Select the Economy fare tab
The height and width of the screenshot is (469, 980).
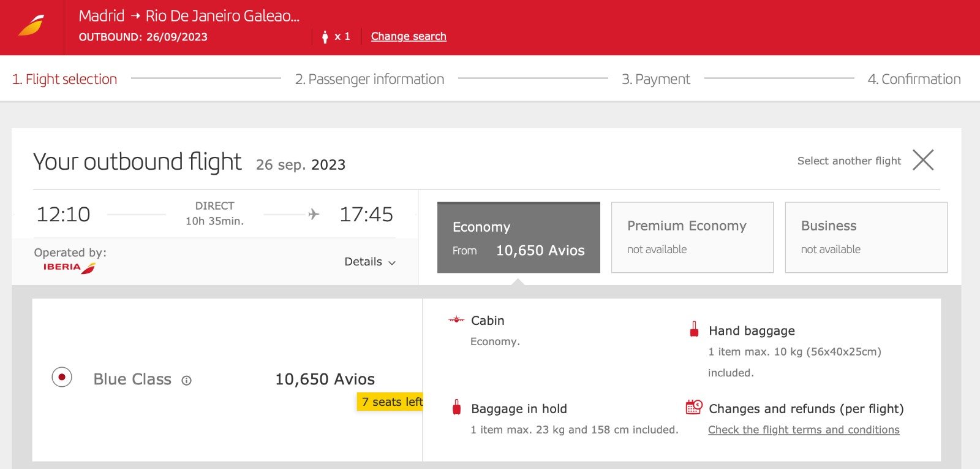518,238
